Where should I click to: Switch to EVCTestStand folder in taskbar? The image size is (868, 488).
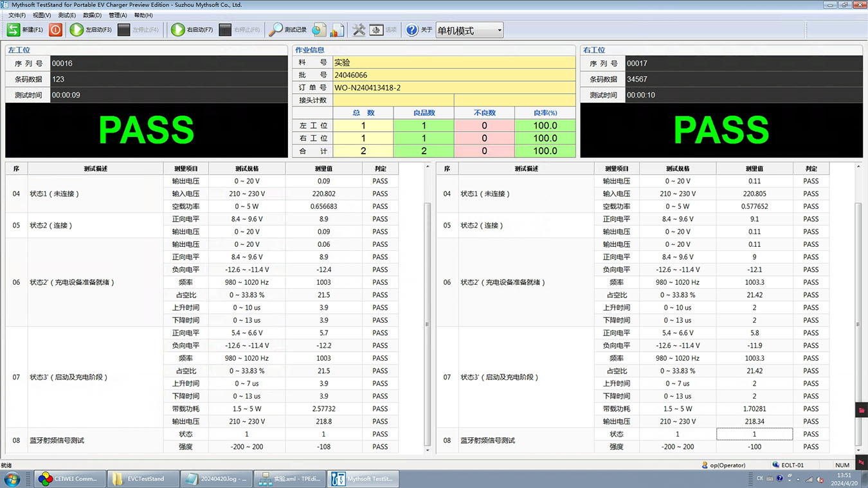(x=141, y=479)
